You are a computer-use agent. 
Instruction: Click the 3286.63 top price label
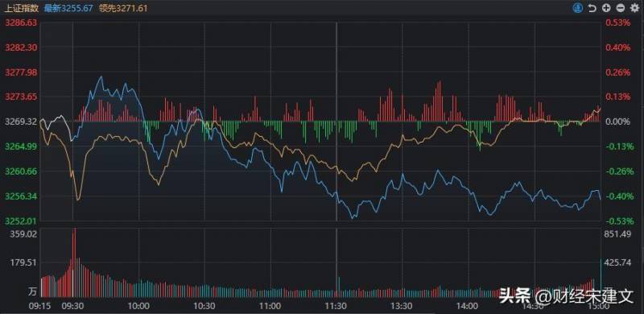21,23
